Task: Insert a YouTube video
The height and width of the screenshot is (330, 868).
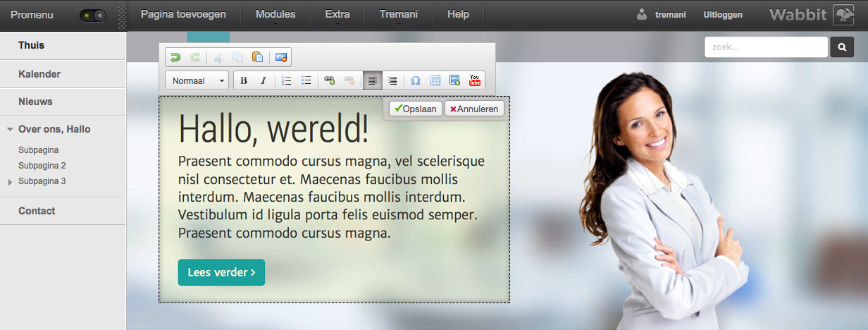Action: coord(475,80)
